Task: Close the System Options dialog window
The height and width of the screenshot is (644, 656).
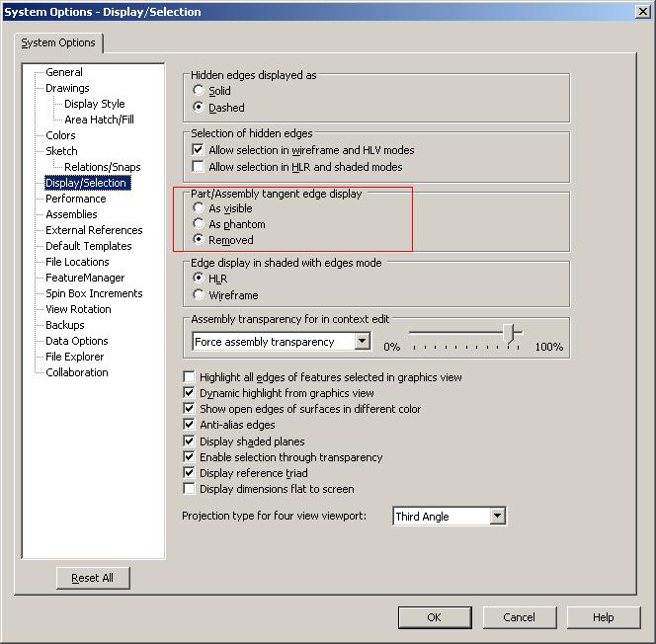Action: point(642,11)
